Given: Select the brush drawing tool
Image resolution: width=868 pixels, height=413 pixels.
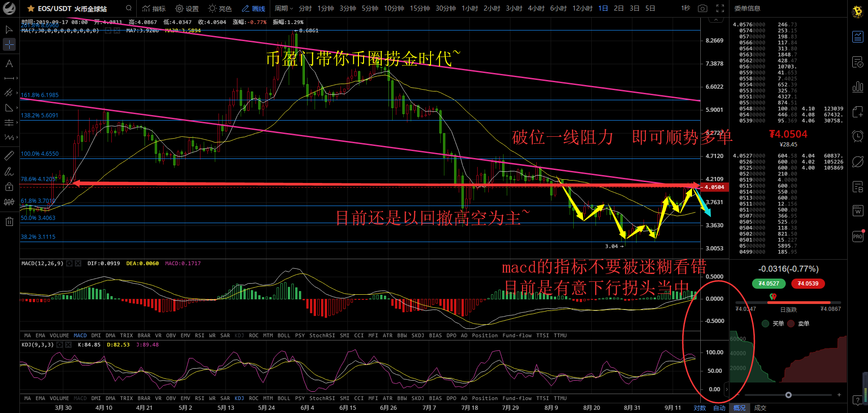Looking at the screenshot, I should point(9,172).
